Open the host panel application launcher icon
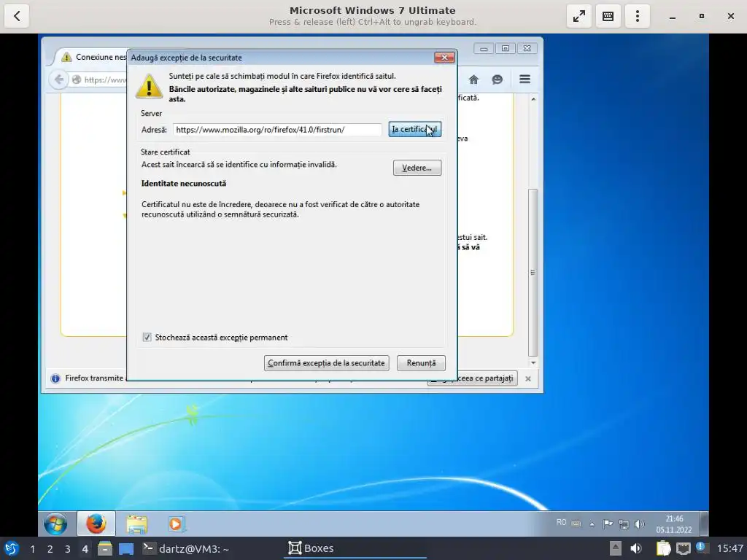The width and height of the screenshot is (747, 560). click(12, 549)
